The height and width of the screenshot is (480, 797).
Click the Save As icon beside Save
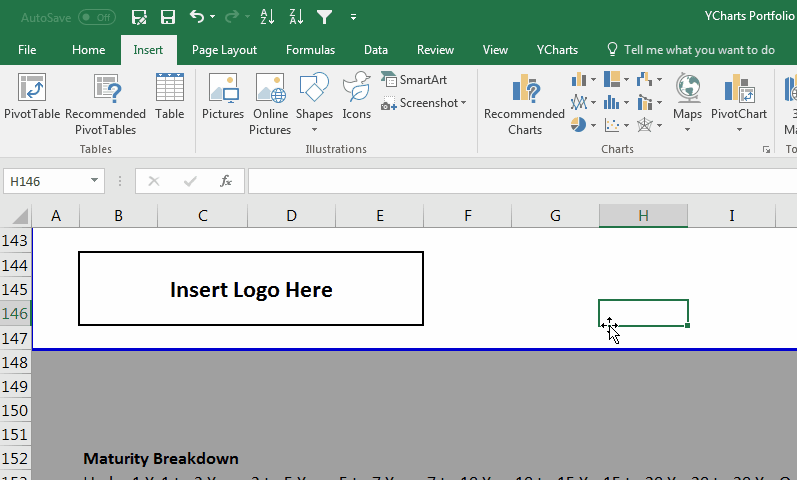click(139, 17)
